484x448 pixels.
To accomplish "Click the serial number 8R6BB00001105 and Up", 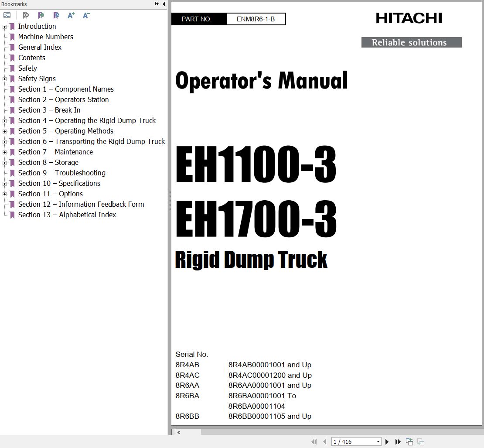I will 270,417.
